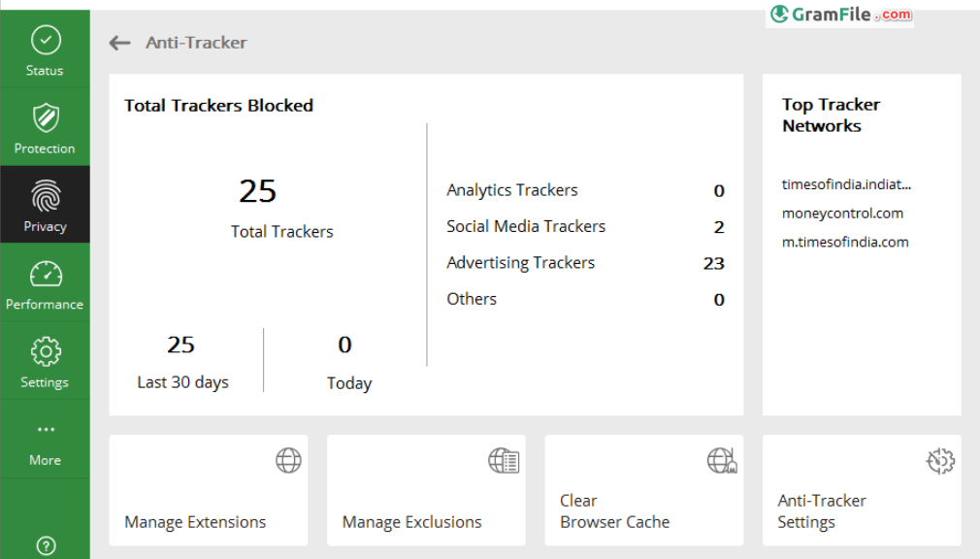Open the Protection shield icon

(x=46, y=118)
